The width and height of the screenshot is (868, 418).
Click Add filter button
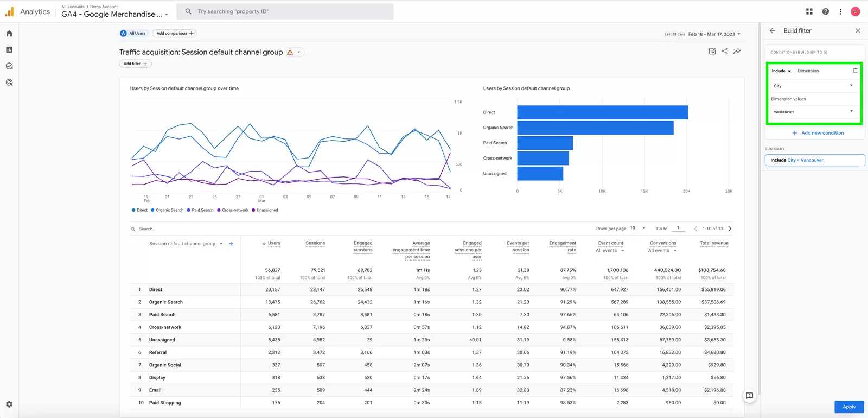click(x=135, y=64)
